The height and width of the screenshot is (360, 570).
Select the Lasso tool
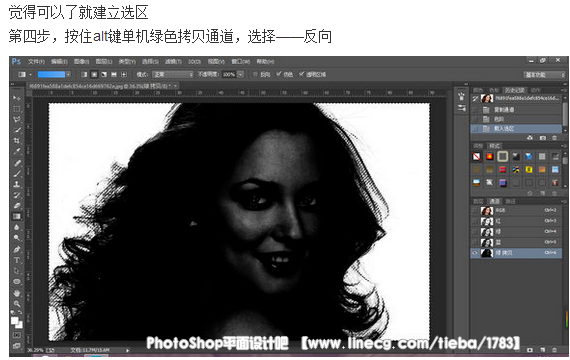point(17,119)
